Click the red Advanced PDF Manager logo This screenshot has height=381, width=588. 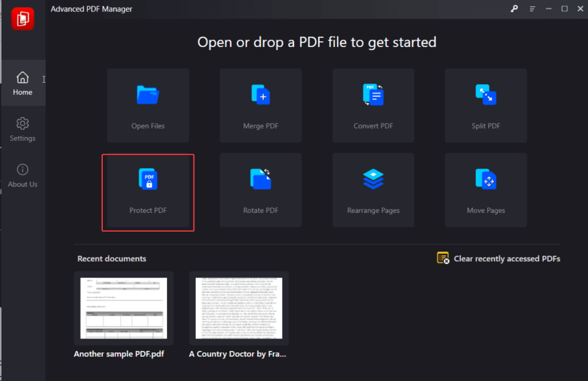click(x=22, y=19)
